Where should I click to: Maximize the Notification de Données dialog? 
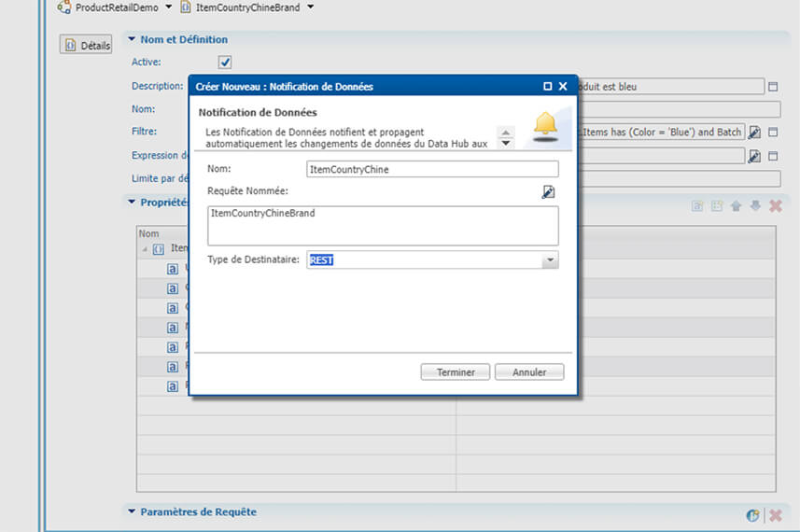click(x=547, y=87)
